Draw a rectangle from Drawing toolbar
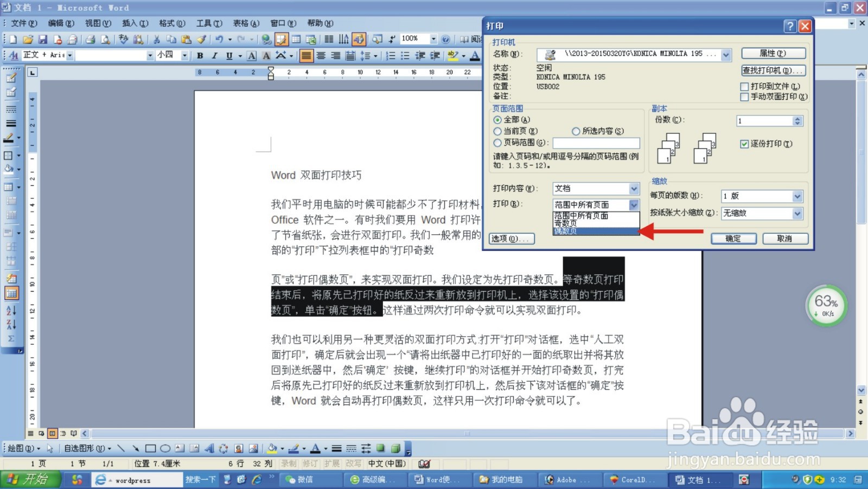The image size is (868, 489). (150, 448)
